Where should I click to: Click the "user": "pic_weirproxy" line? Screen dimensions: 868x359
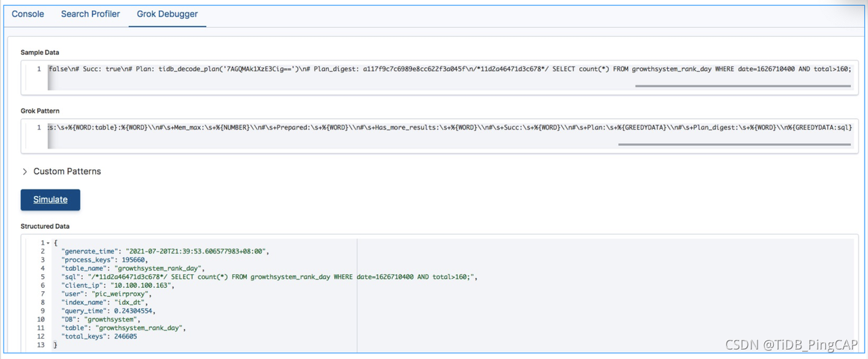[x=106, y=294]
